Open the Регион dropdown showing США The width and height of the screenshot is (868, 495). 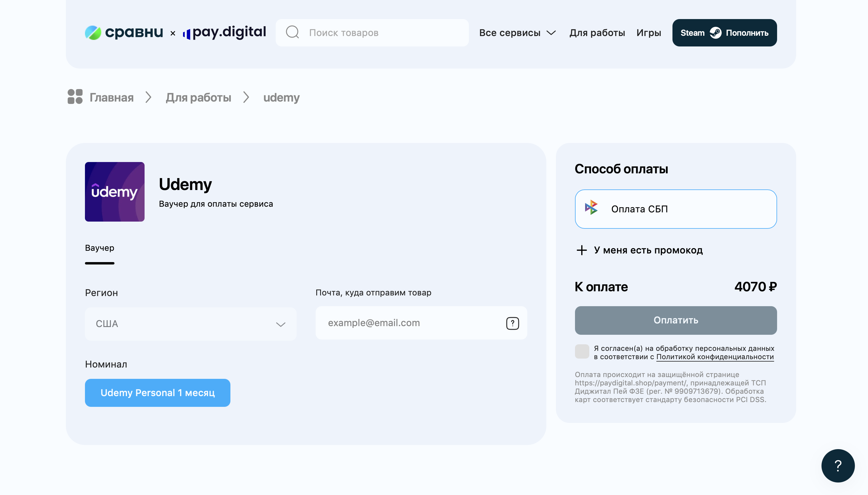pos(190,324)
